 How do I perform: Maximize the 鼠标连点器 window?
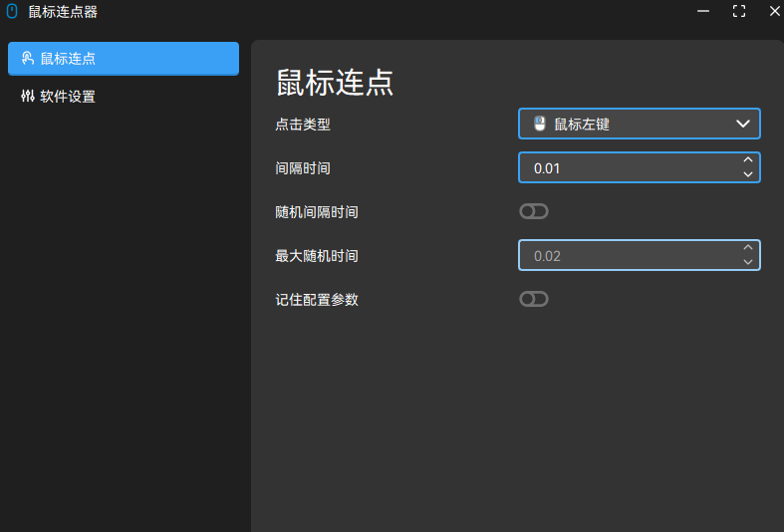point(739,12)
